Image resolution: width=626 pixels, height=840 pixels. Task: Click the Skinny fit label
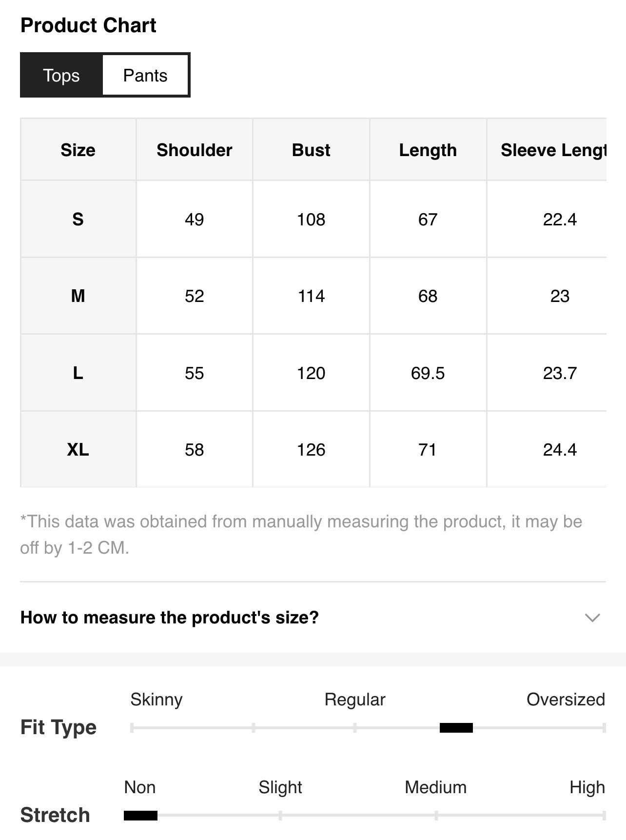[156, 700]
